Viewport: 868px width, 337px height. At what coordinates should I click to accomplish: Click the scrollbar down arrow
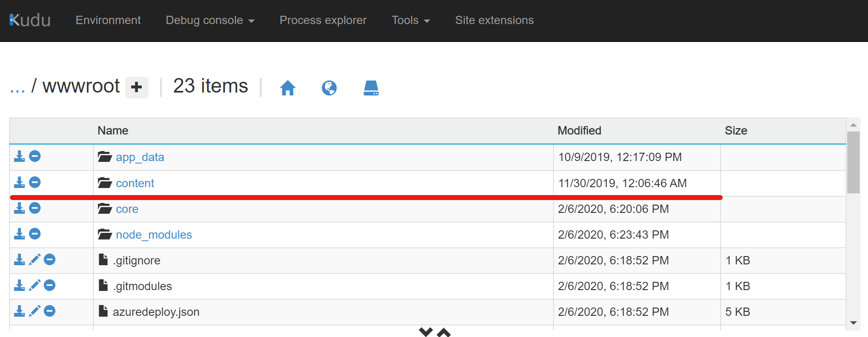[853, 322]
